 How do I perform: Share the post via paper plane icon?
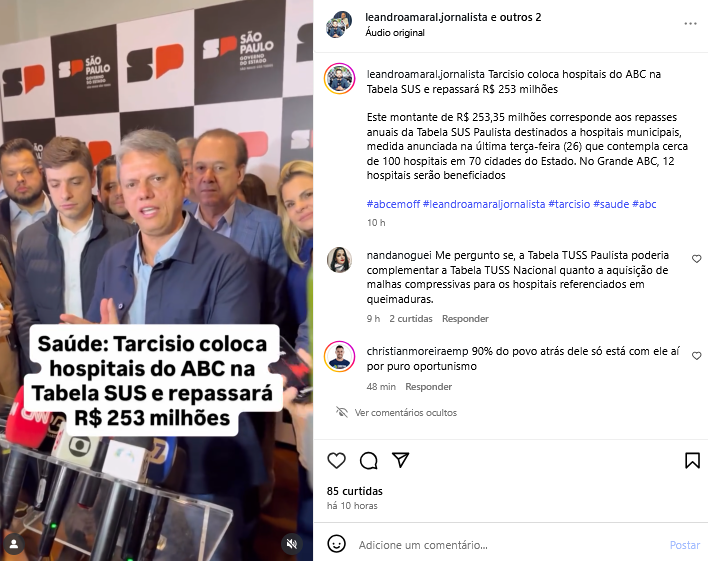coord(401,460)
